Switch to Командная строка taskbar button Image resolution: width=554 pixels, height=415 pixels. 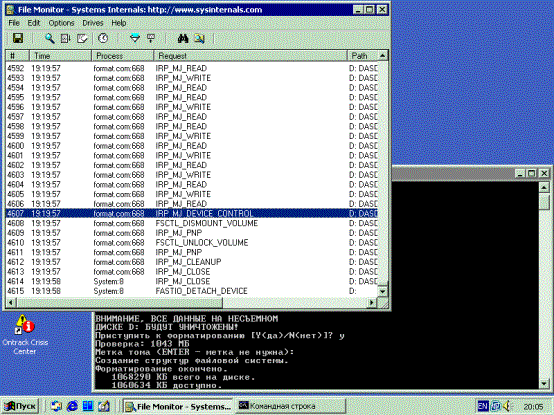coord(290,407)
